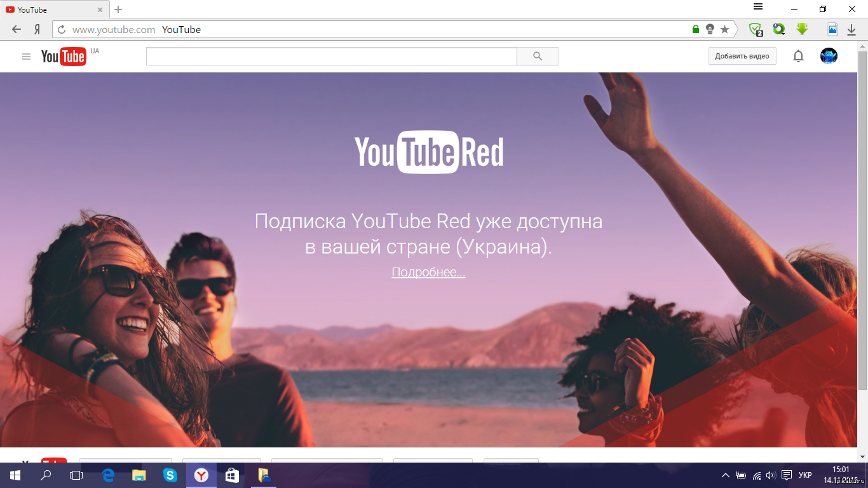Open the account avatar menu

coord(829,56)
